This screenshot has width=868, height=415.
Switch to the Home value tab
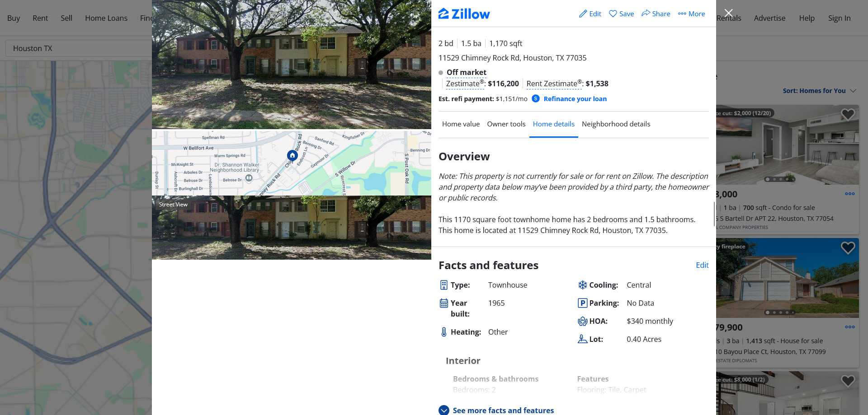click(x=461, y=124)
